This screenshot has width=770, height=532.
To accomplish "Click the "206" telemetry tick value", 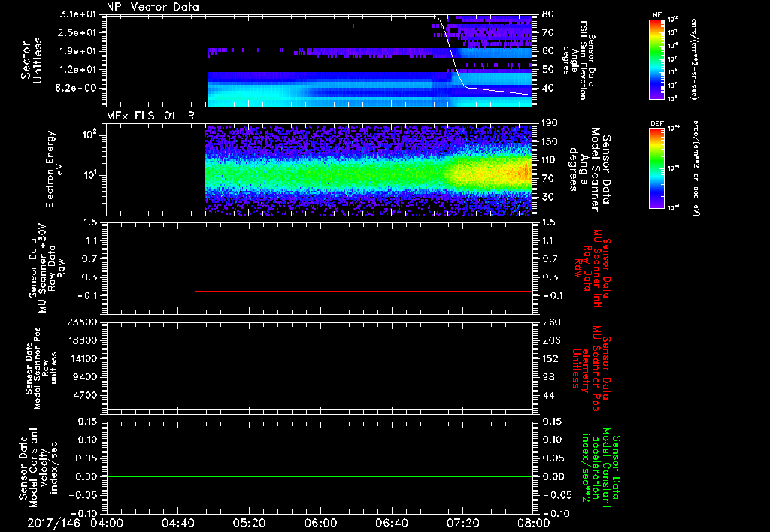I will 551,340.
